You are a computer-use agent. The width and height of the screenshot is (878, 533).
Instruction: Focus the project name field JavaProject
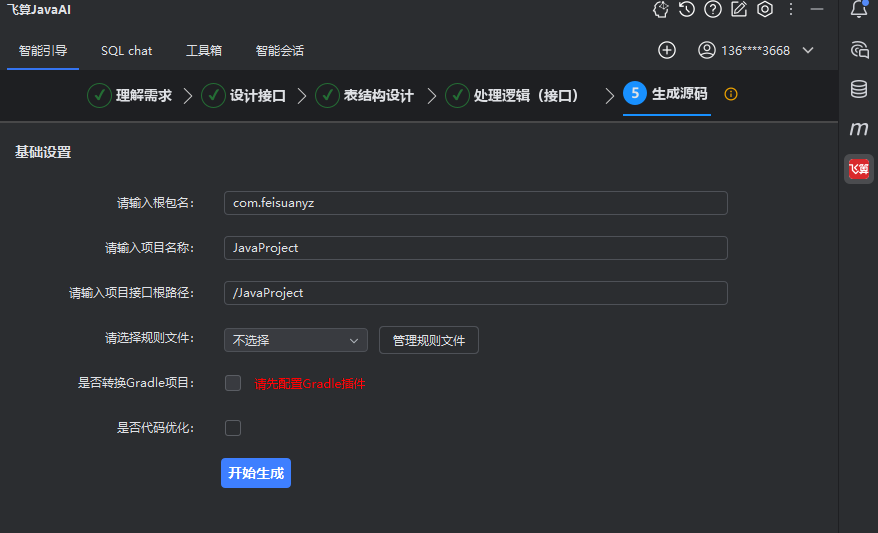tap(476, 248)
